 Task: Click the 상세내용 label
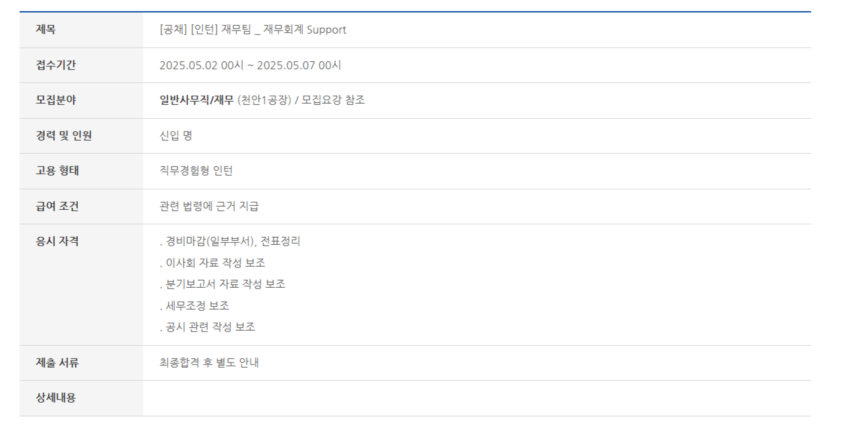pos(55,398)
